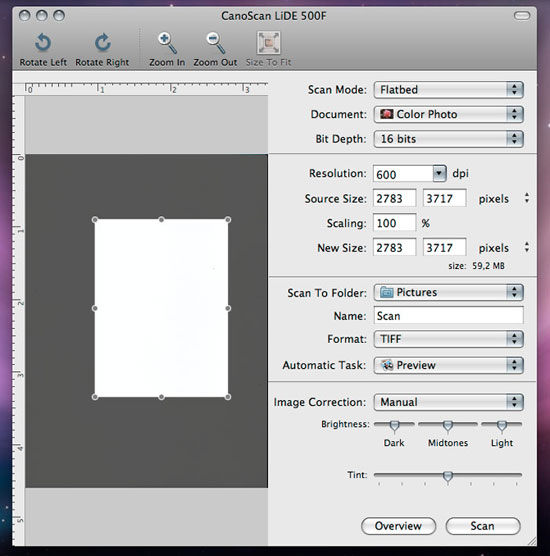Zoom out of the scan preview
Viewport: 550px width, 556px height.
coord(215,50)
